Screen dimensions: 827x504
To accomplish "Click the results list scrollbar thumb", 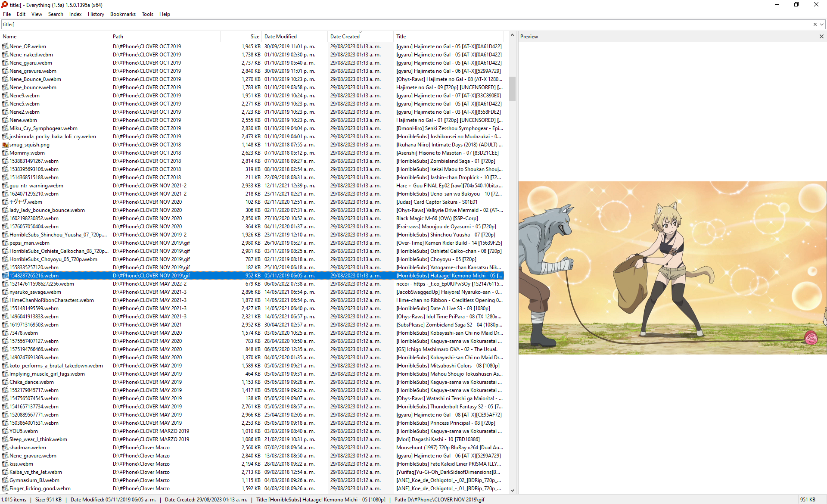I will point(512,89).
